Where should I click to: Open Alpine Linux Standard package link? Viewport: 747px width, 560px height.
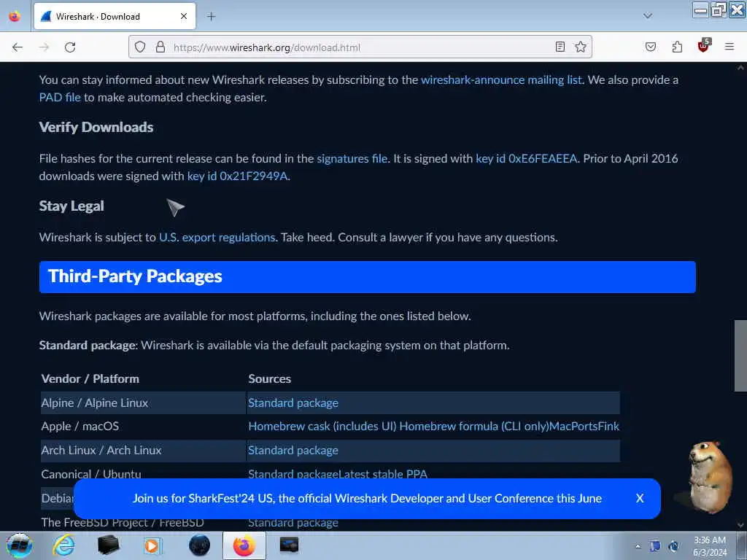click(293, 402)
